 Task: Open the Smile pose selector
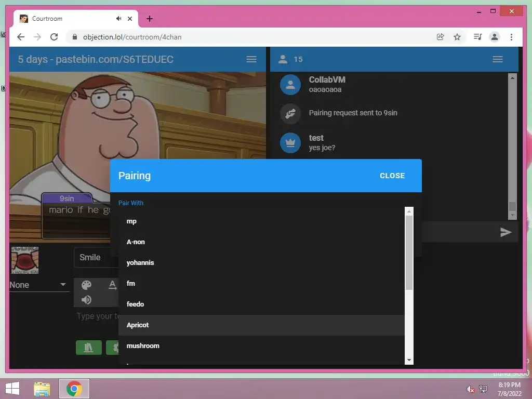tap(96, 258)
